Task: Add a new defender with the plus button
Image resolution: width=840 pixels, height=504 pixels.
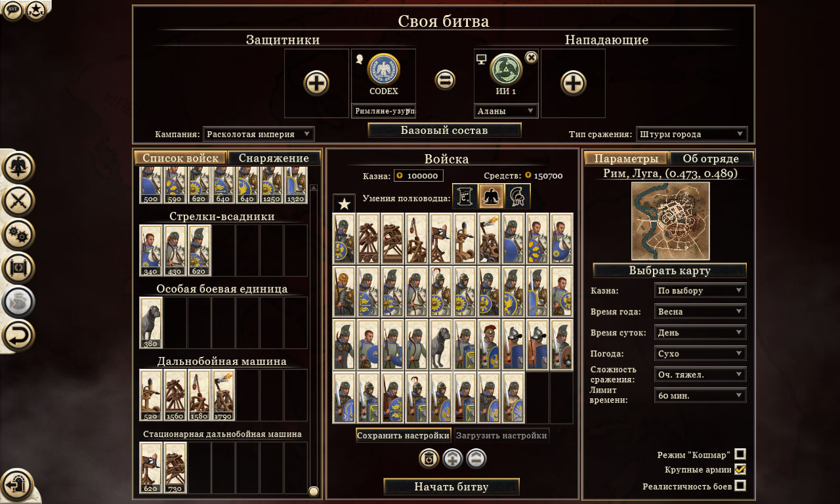Action: (316, 83)
